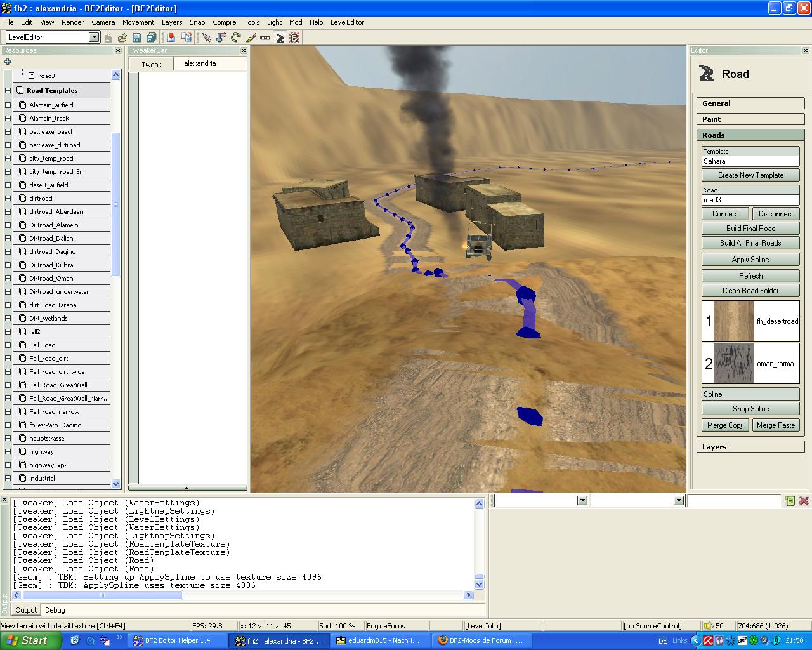The height and width of the screenshot is (650, 812).
Task: Switch to the Output tab
Action: (26, 610)
